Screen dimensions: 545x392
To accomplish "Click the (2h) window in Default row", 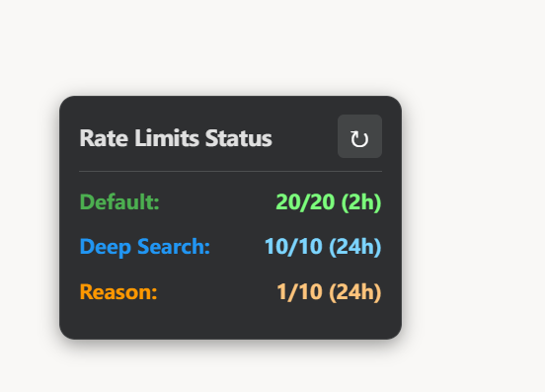I will pyautogui.click(x=361, y=201).
